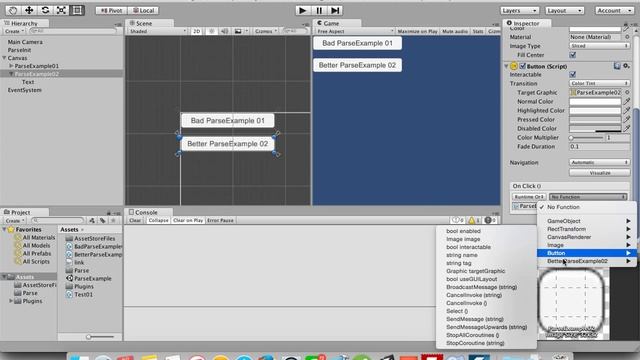Toggle Console Collapse option
Image resolution: width=640 pixels, height=360 pixels.
point(158,220)
